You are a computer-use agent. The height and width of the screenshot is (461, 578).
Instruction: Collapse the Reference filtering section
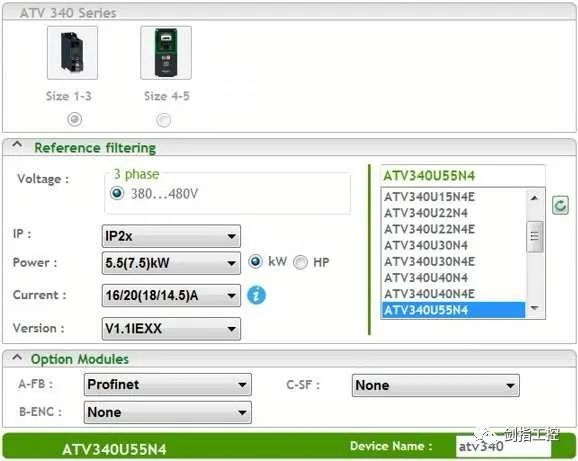17,146
